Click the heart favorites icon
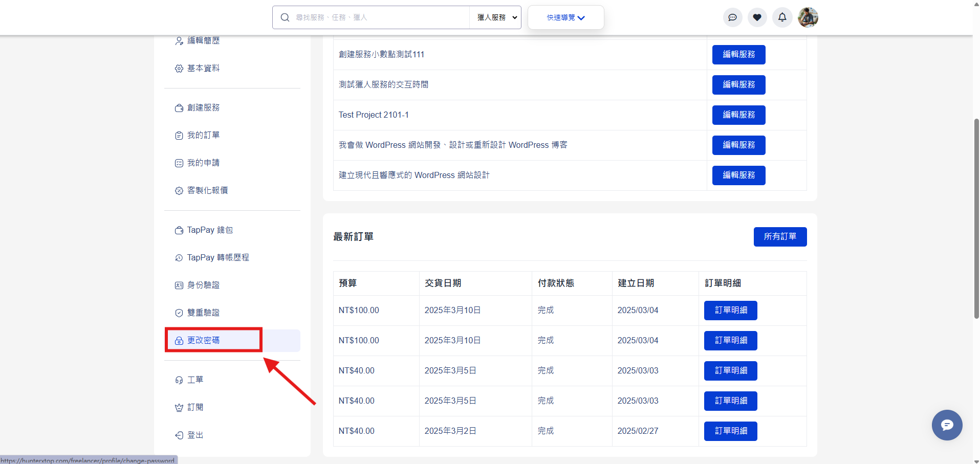The height and width of the screenshot is (464, 980). [757, 17]
